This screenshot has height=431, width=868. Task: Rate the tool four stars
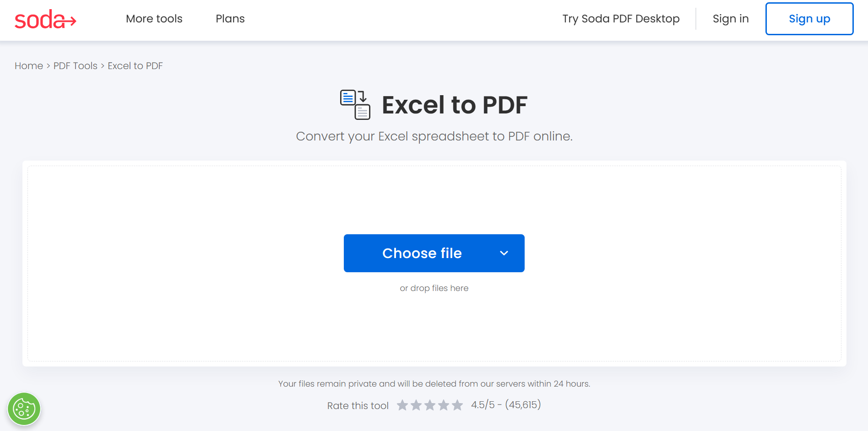tap(444, 405)
